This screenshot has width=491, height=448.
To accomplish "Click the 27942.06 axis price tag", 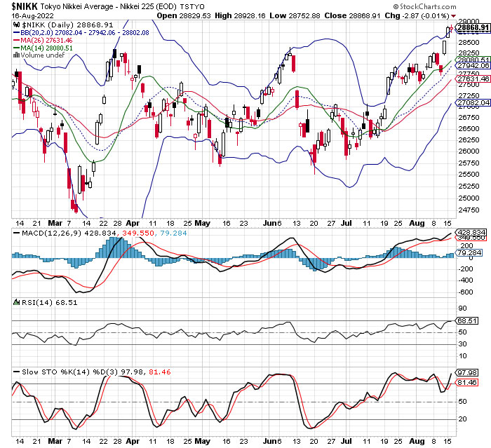I will coord(473,65).
